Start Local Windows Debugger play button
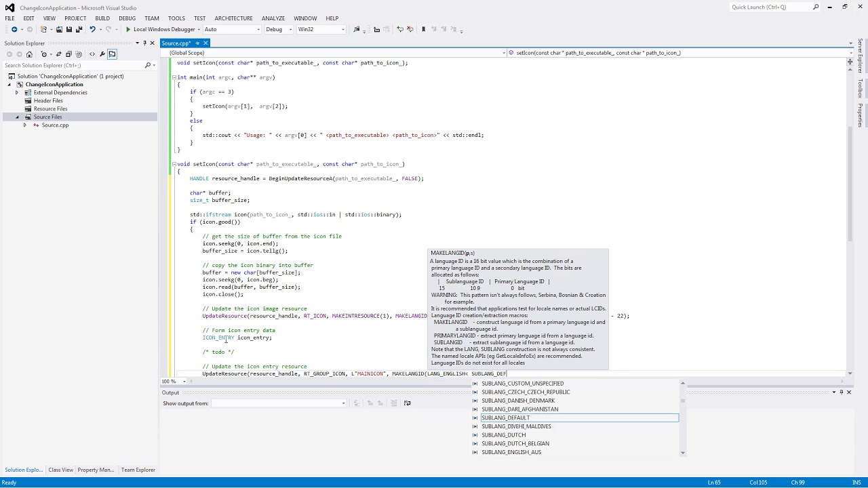This screenshot has height=488, width=868. point(127,29)
